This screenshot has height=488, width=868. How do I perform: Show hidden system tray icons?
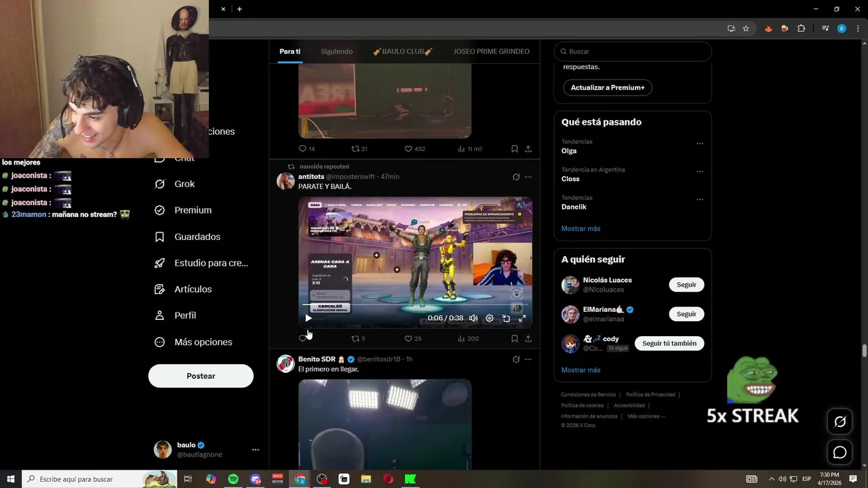771,479
